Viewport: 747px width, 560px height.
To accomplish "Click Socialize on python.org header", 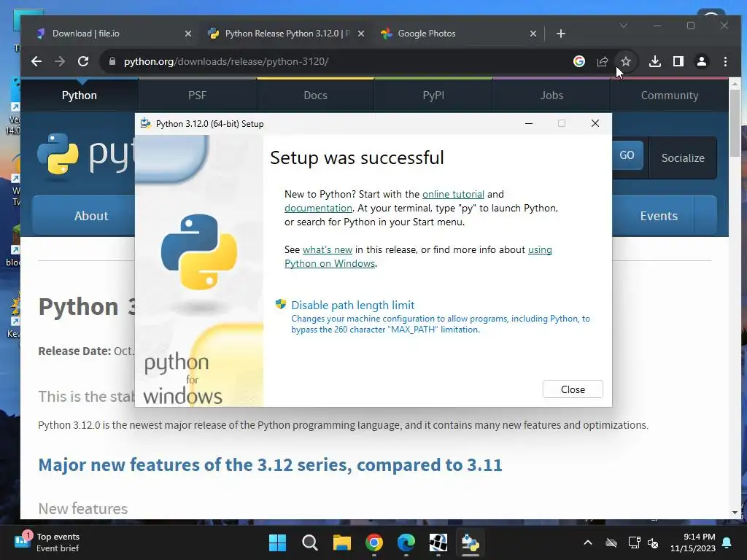I will pos(683,158).
